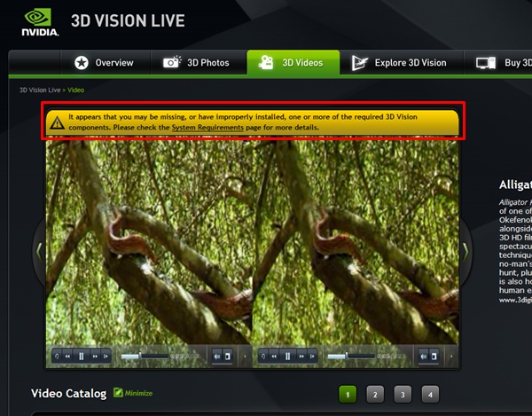Viewport: 532px width, 416px height.
Task: Click step-forward icon in left player
Action: click(x=106, y=357)
